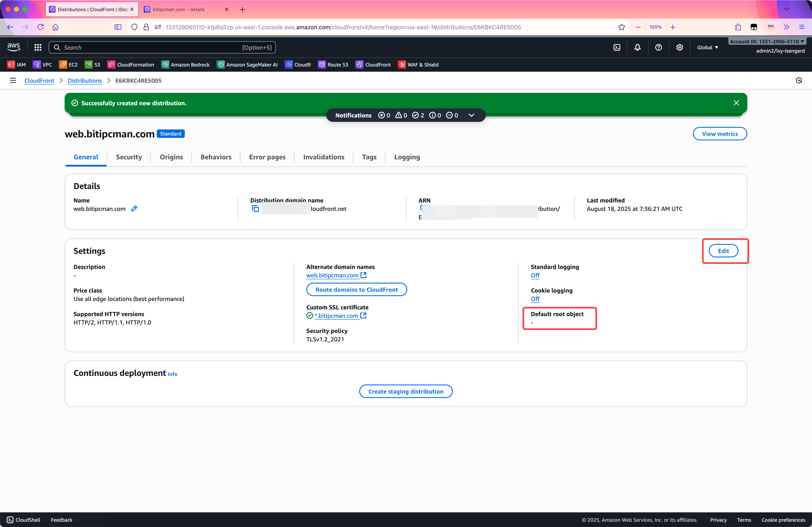Switch to the Origins tab
812x527 pixels.
click(171, 157)
